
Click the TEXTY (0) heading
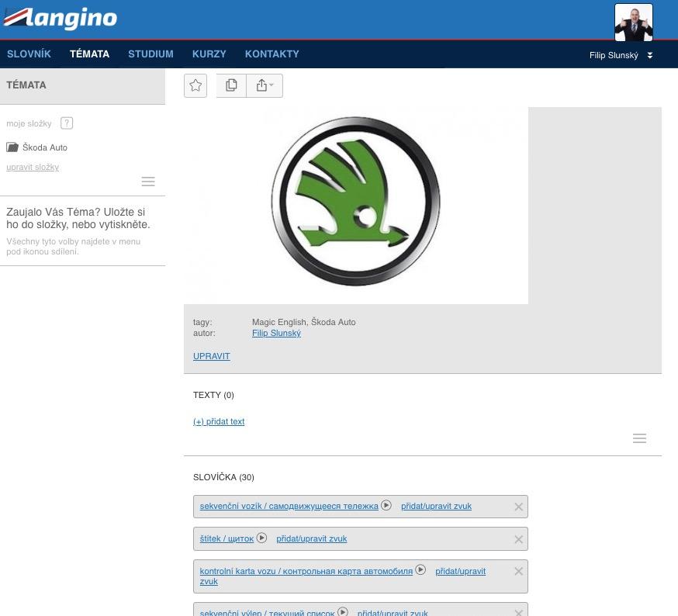(x=213, y=395)
